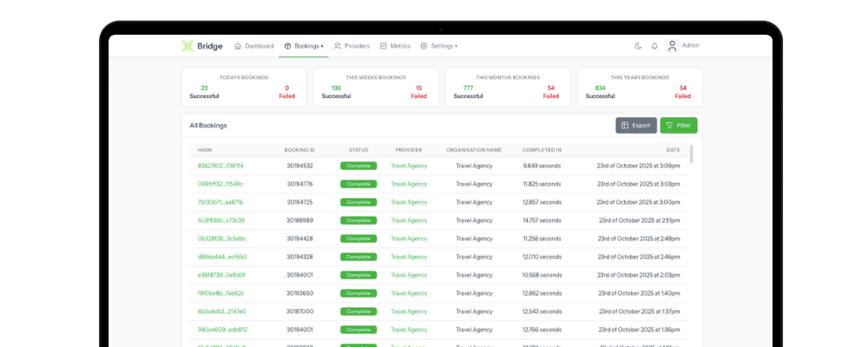Export all bookings
This screenshot has width=868, height=347.
(636, 126)
